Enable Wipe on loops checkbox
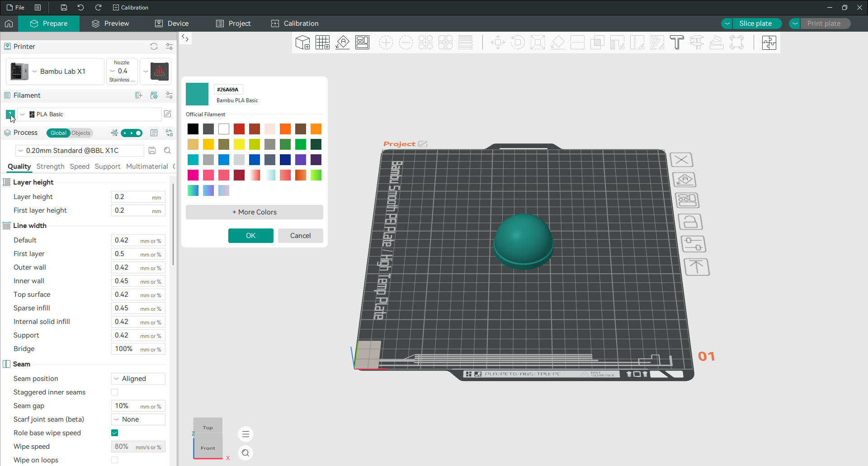Screen dimensions: 868x466 115,460
